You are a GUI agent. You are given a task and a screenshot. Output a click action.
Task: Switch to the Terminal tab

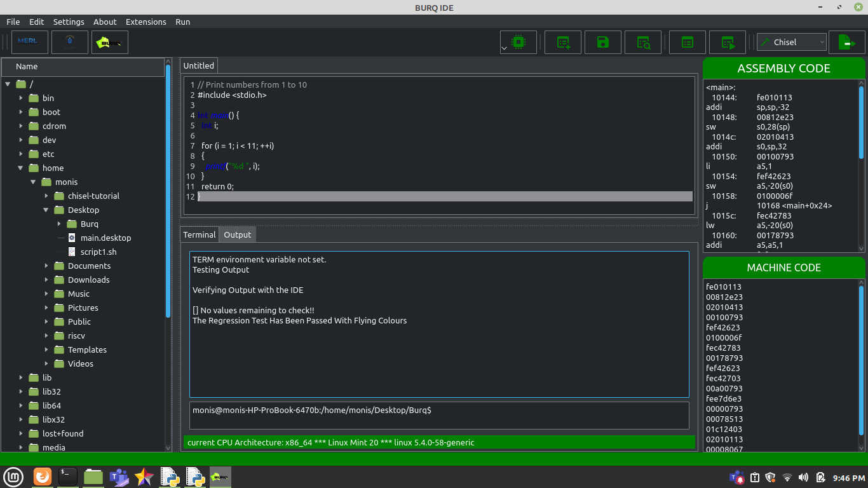tap(200, 234)
